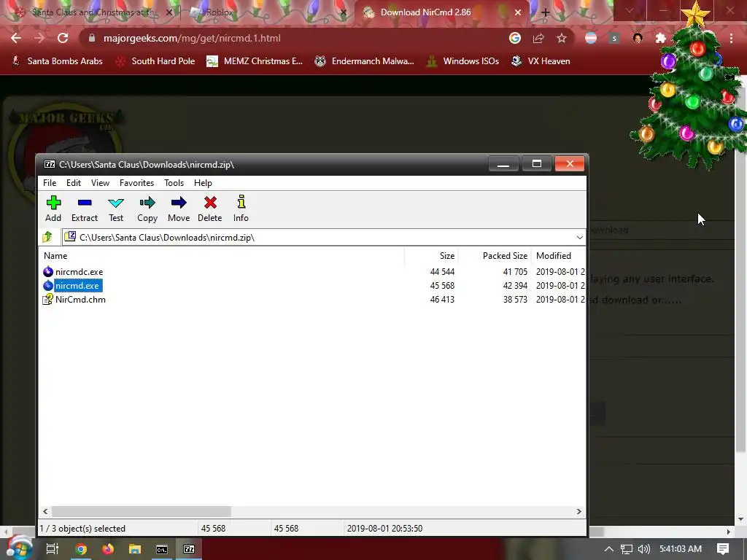
Task: Go back in Chrome browser
Action: (x=16, y=38)
